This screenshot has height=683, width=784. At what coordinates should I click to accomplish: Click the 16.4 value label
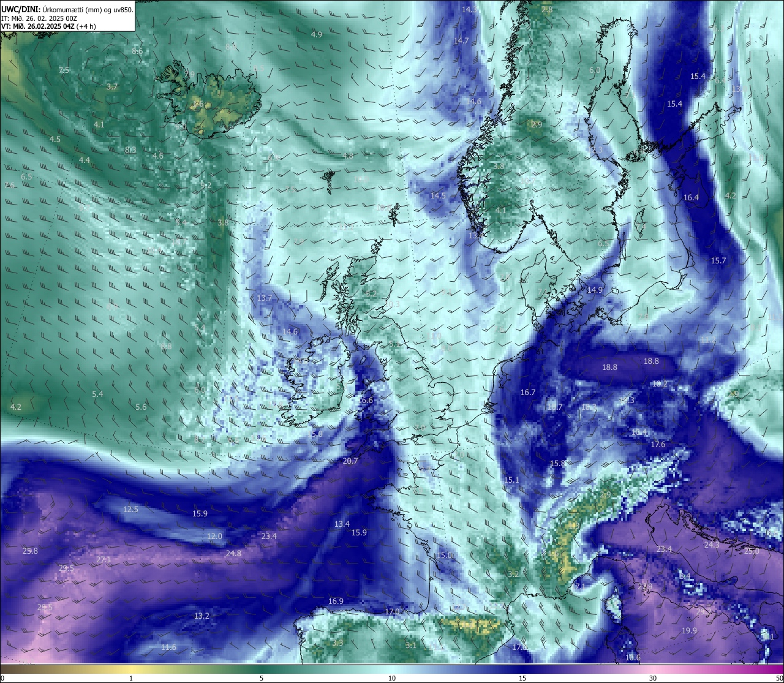pos(691,197)
